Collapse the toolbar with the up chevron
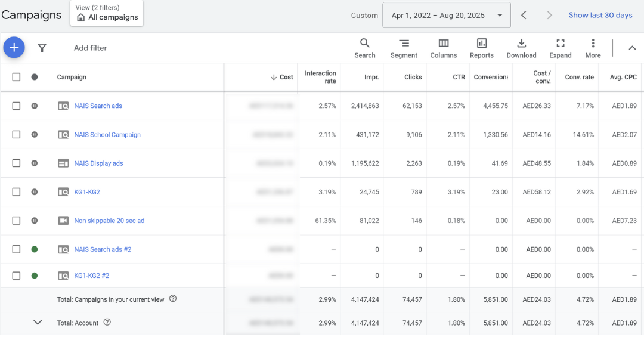 pyautogui.click(x=632, y=48)
